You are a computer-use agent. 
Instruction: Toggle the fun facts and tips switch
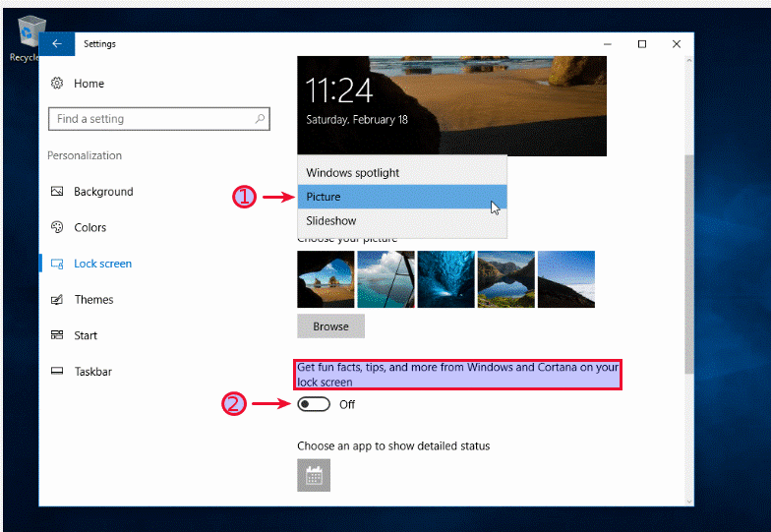coord(314,405)
